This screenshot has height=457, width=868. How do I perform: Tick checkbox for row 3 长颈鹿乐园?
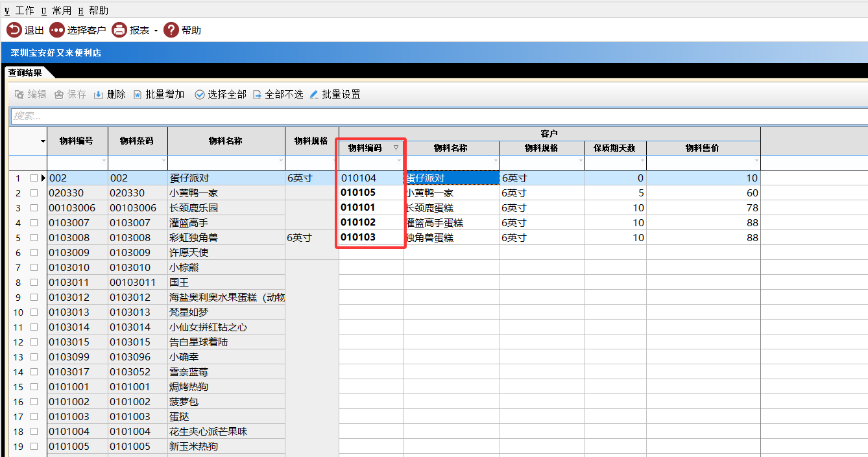[x=34, y=208]
